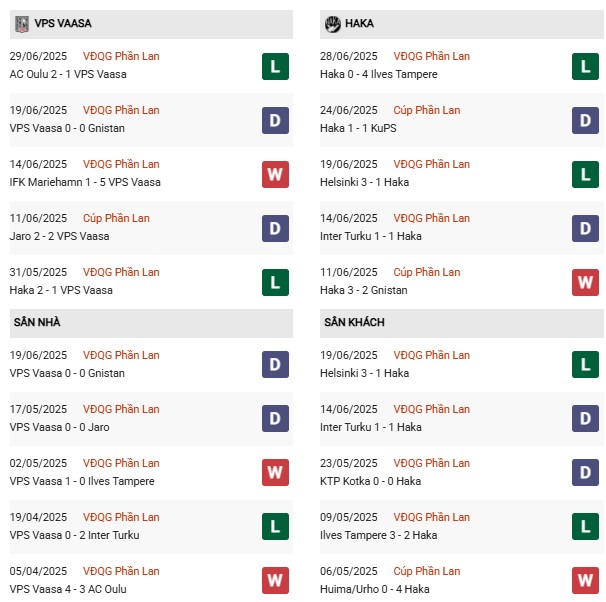Open match Helsinki 3 - 1 Haka under SÂN KHÁCH
This screenshot has height=602, width=606.
coord(364,373)
